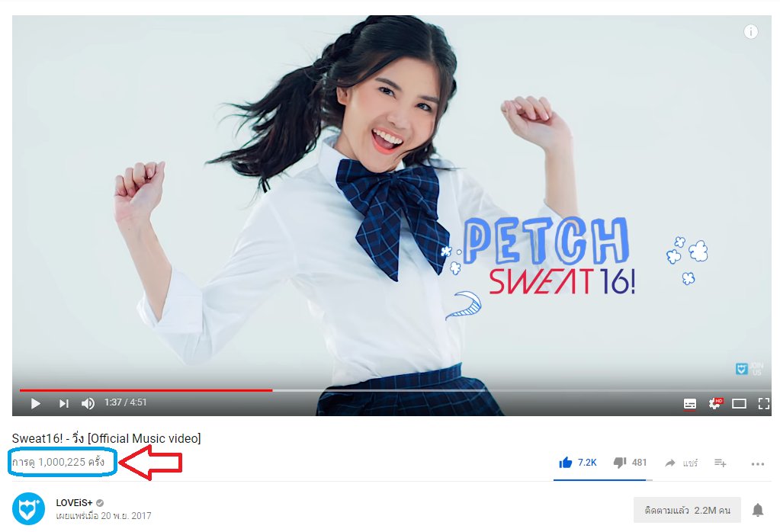
Task: Switch to theater mode
Action: pyautogui.click(x=738, y=403)
